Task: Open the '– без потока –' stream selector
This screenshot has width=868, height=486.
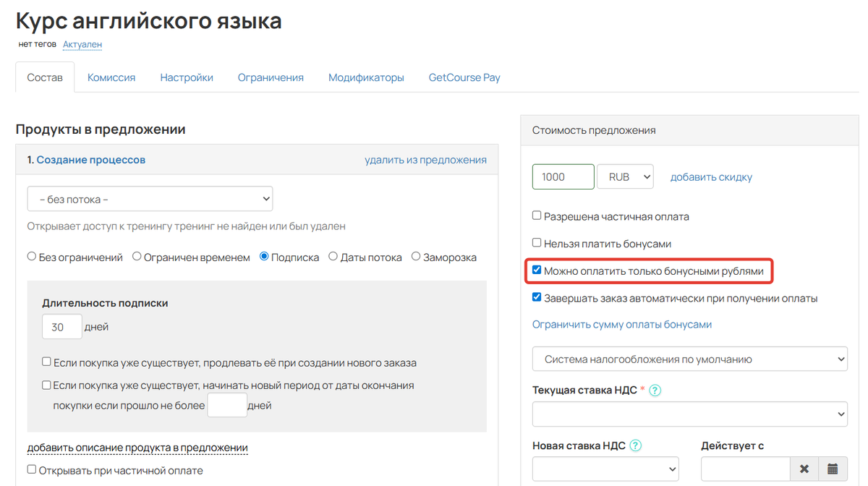Action: click(150, 198)
